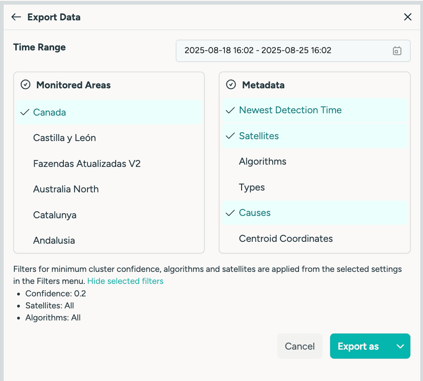423x381 pixels.
Task: Toggle select-all circle for Monitored Areas
Action: coord(25,85)
